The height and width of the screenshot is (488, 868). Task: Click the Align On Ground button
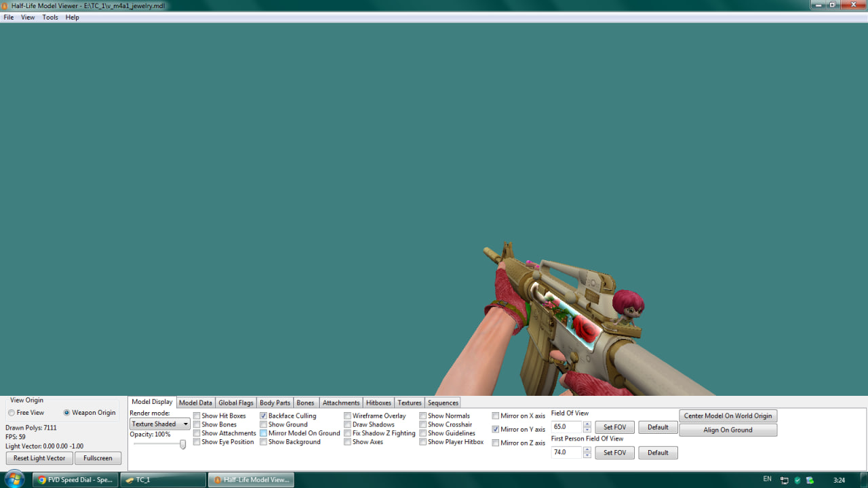[728, 430]
